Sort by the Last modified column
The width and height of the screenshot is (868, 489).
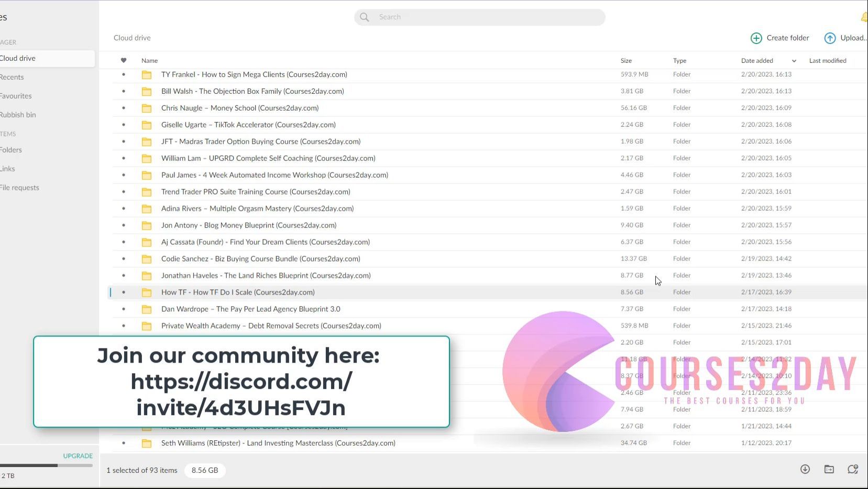click(x=828, y=61)
